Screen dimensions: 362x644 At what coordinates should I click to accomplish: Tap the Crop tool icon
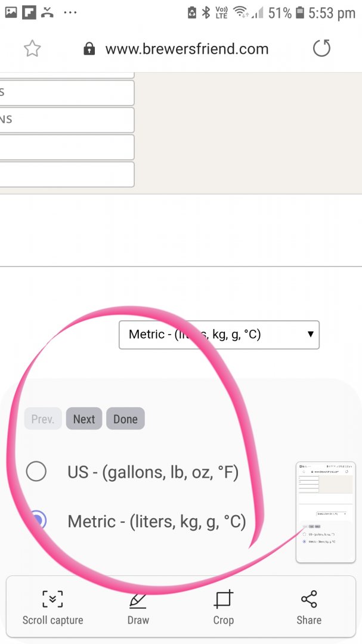click(224, 599)
